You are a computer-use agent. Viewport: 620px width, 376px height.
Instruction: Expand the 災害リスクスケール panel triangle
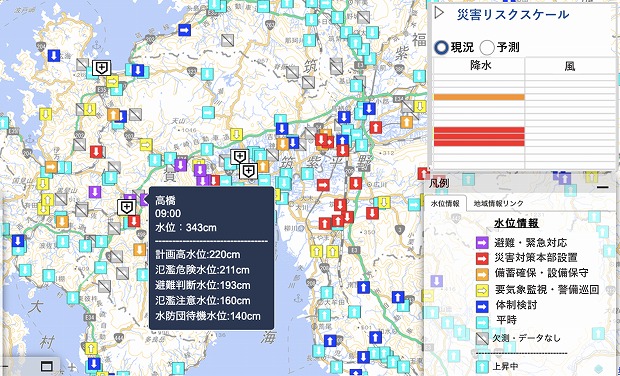439,13
